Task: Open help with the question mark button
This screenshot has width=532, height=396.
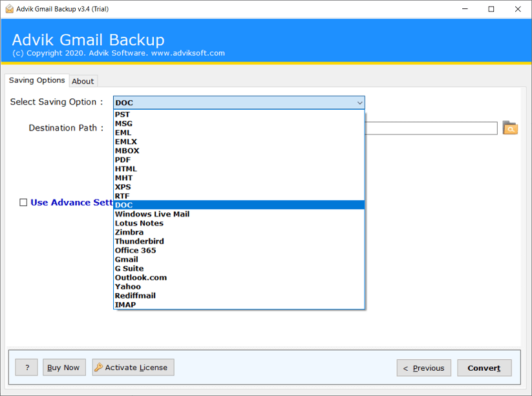Action: pos(27,367)
